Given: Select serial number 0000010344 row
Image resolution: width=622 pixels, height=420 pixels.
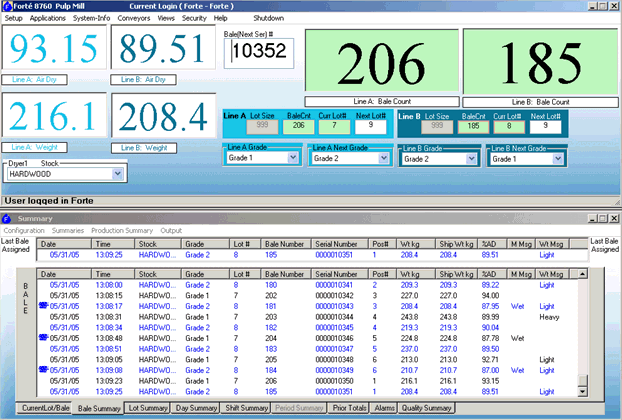Looking at the screenshot, I should 307,317.
